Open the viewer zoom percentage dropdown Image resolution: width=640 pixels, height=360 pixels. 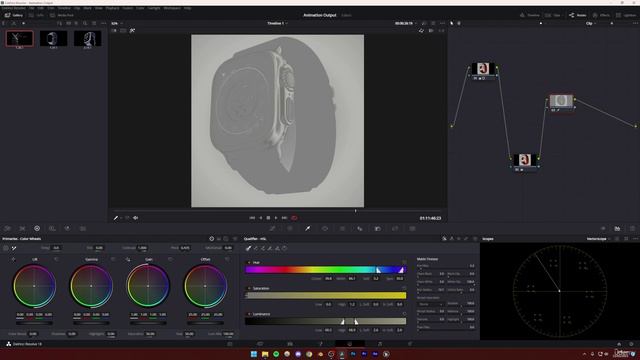point(117,23)
